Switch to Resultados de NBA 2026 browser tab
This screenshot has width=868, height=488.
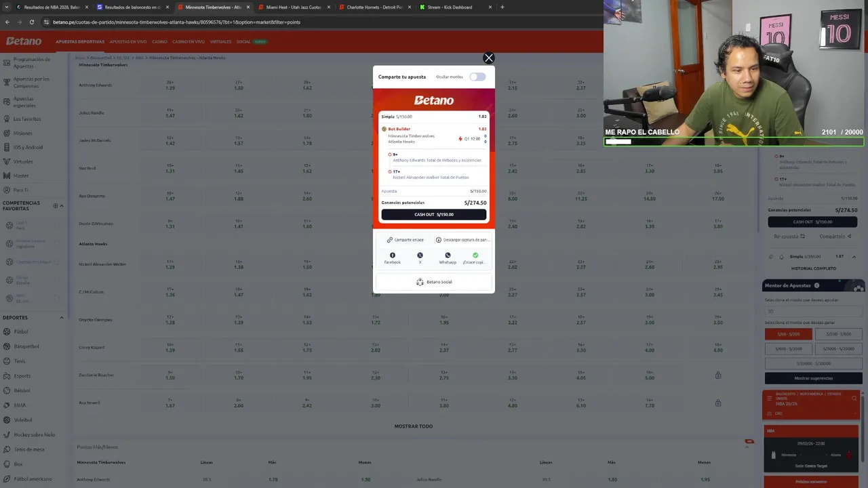(50, 7)
